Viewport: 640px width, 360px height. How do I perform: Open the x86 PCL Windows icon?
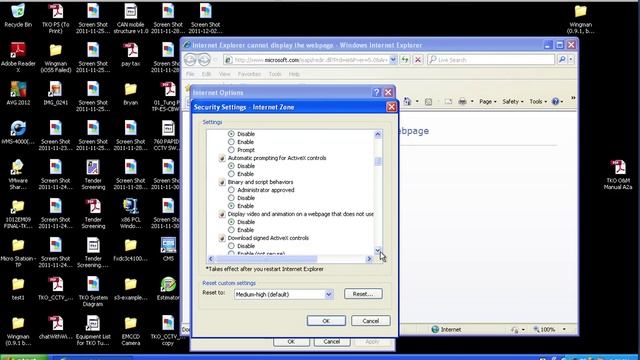click(x=131, y=213)
